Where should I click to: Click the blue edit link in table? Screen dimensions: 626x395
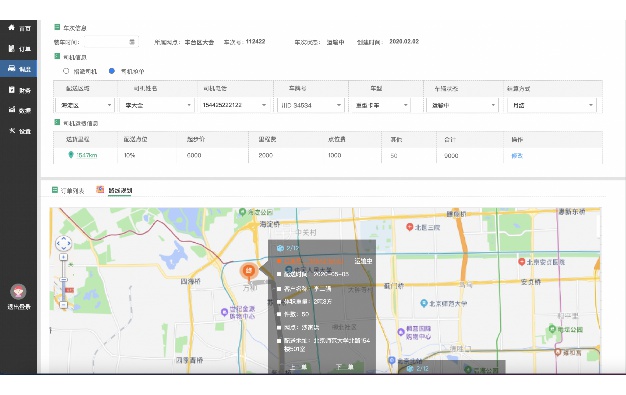[517, 156]
